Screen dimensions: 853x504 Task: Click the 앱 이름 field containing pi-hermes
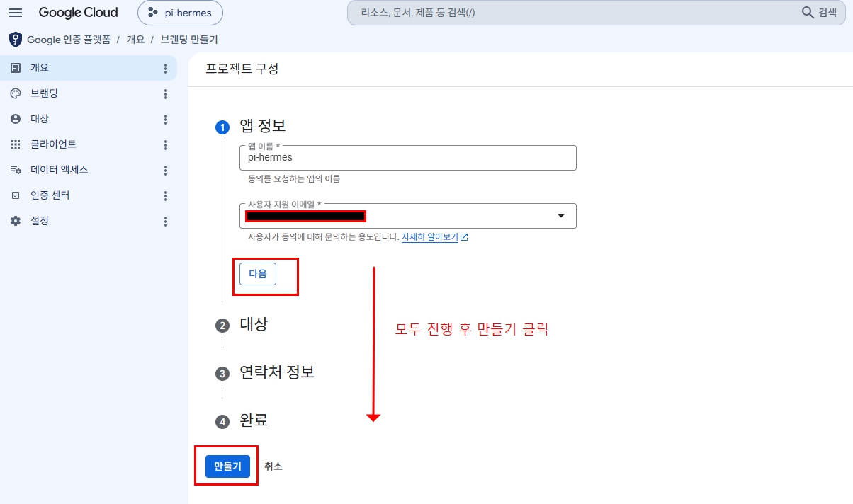click(408, 158)
